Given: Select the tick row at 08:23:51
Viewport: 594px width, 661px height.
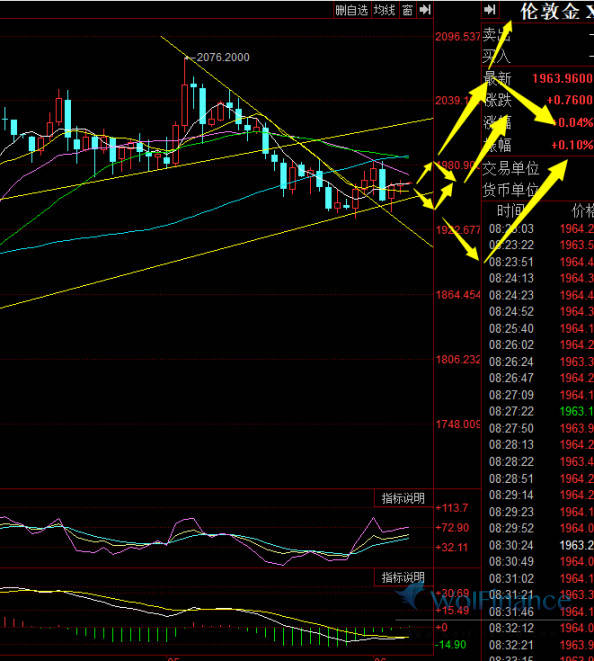Looking at the screenshot, I should [x=541, y=262].
